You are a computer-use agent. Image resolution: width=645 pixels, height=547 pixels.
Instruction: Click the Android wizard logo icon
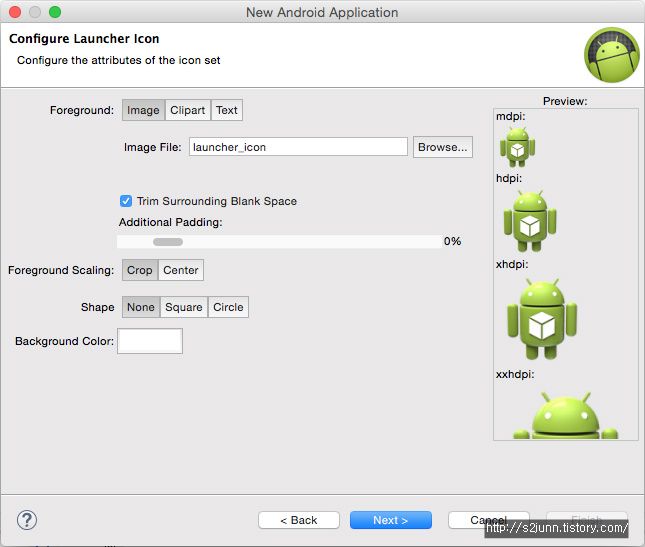[x=612, y=55]
